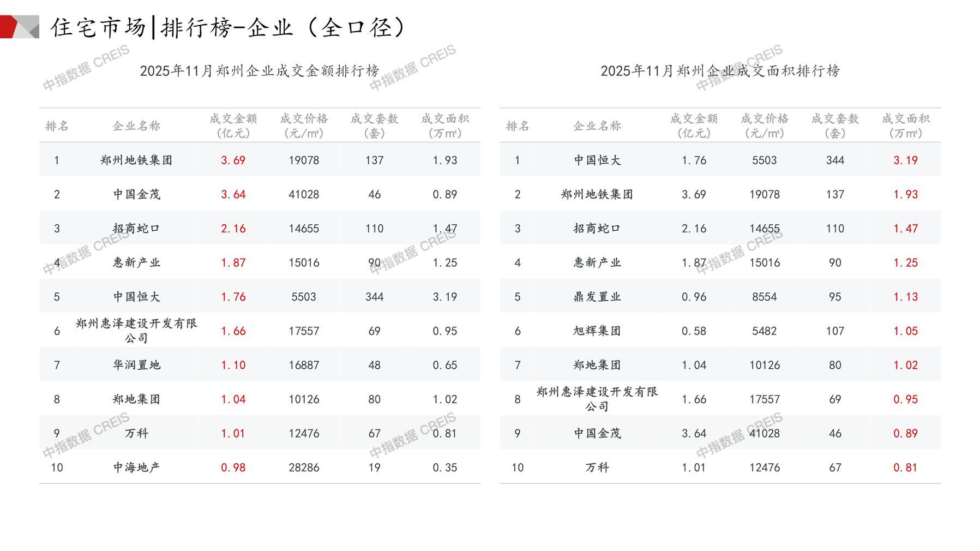Select the 成交面积排行榜 table title
The width and height of the screenshot is (980, 551).
click(720, 71)
